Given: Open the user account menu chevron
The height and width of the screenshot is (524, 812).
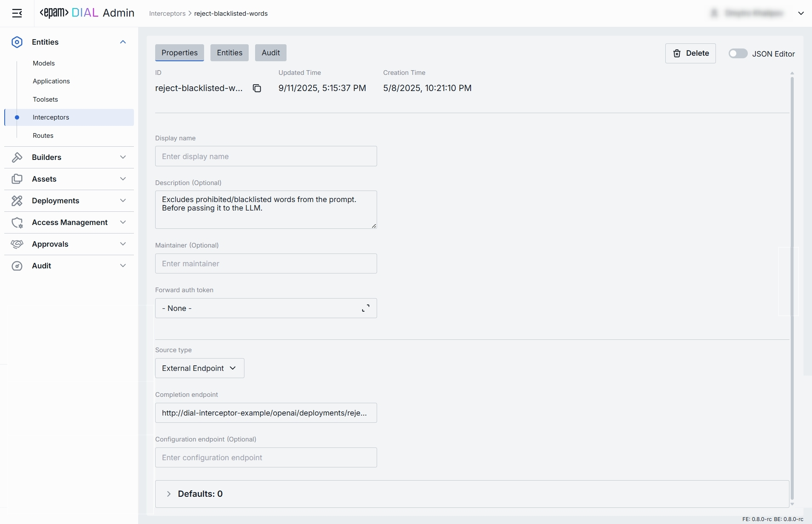Looking at the screenshot, I should pos(801,14).
